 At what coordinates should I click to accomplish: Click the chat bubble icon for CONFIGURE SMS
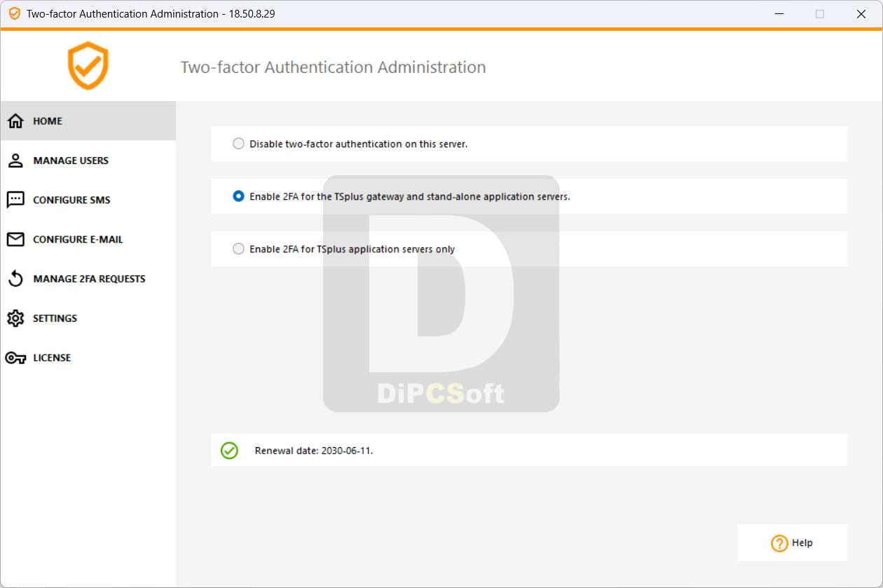click(15, 200)
